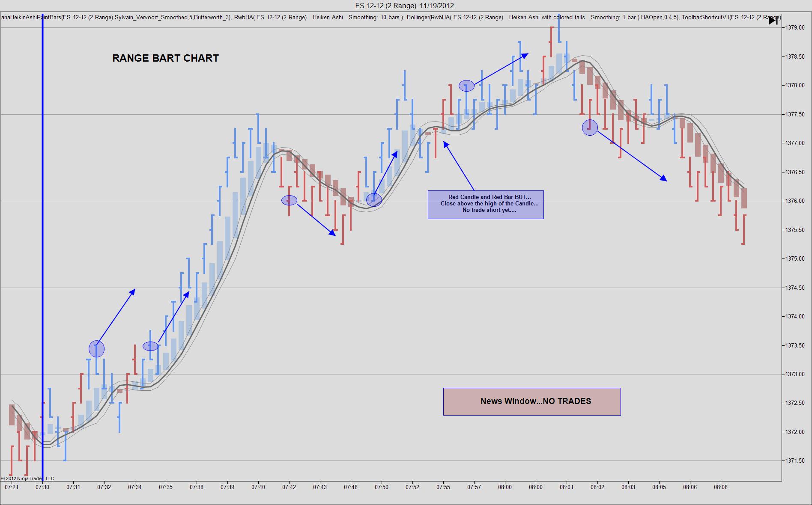This screenshot has width=812, height=505.
Task: Select the 08:02 time axis label
Action: click(597, 487)
